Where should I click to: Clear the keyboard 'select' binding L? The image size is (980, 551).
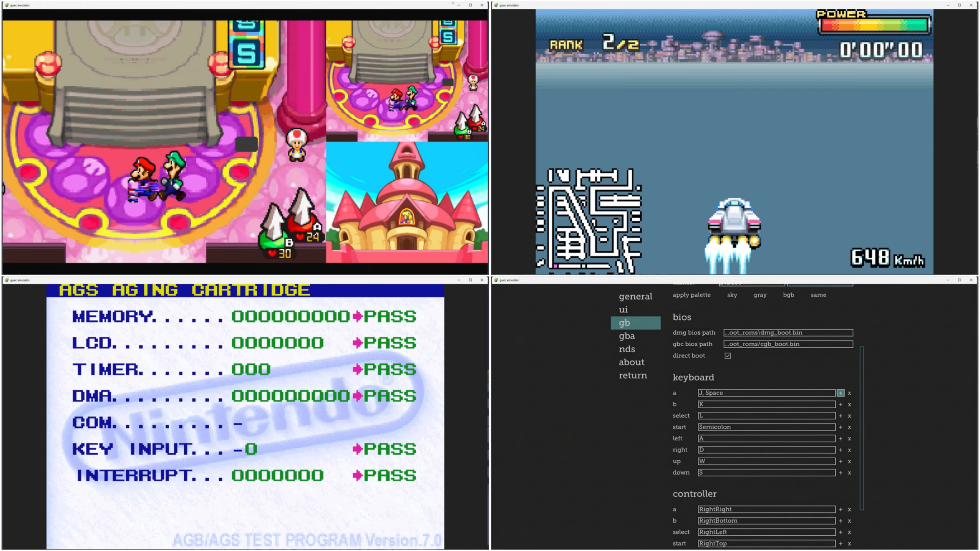click(849, 416)
